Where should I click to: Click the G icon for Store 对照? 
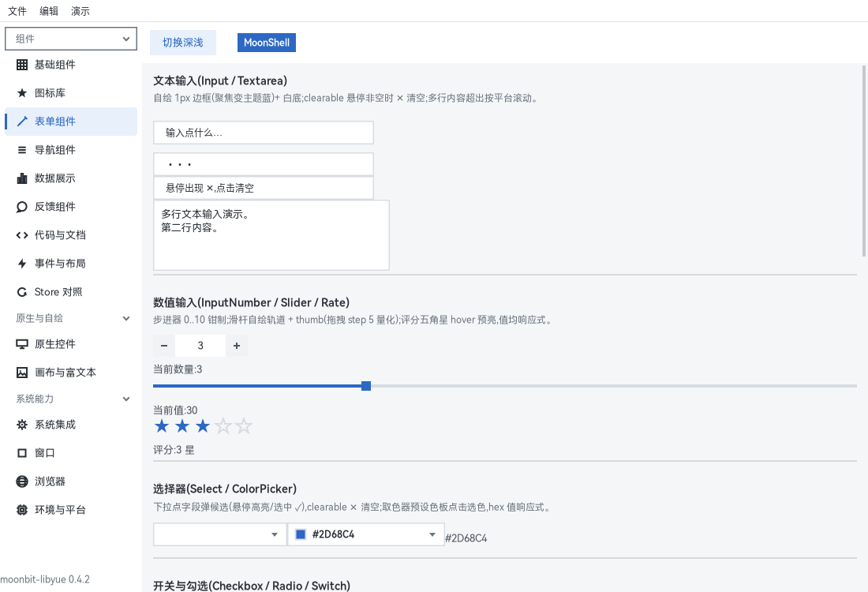tap(22, 292)
